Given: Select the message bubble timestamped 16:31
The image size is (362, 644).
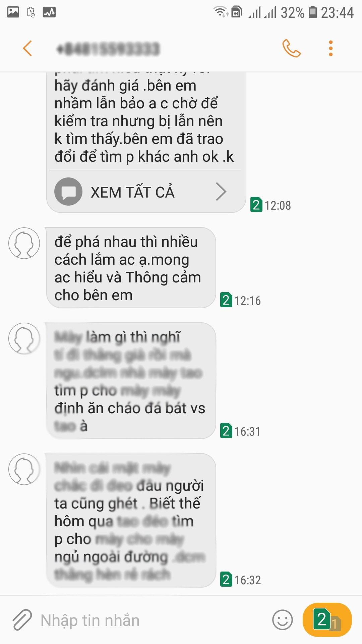Looking at the screenshot, I should pyautogui.click(x=131, y=381).
